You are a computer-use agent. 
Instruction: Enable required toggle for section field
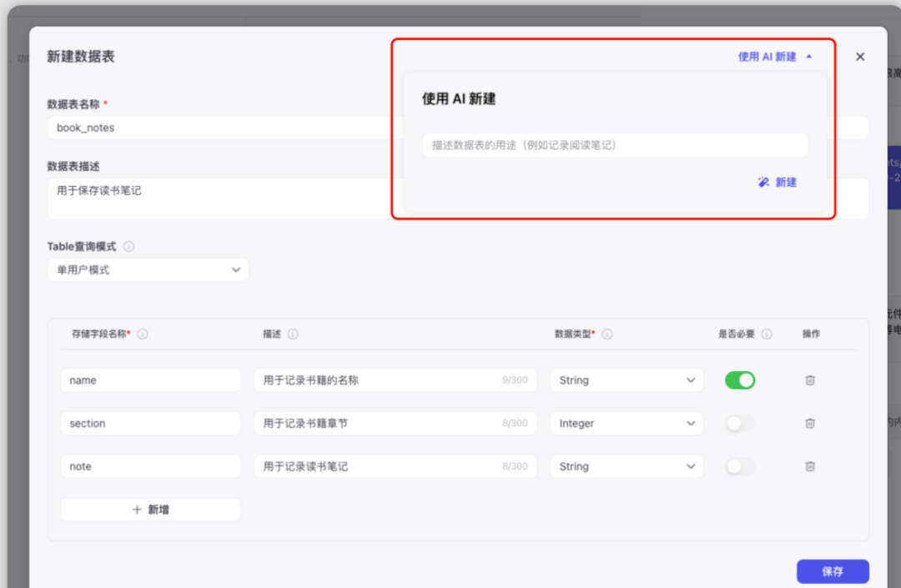pos(739,423)
